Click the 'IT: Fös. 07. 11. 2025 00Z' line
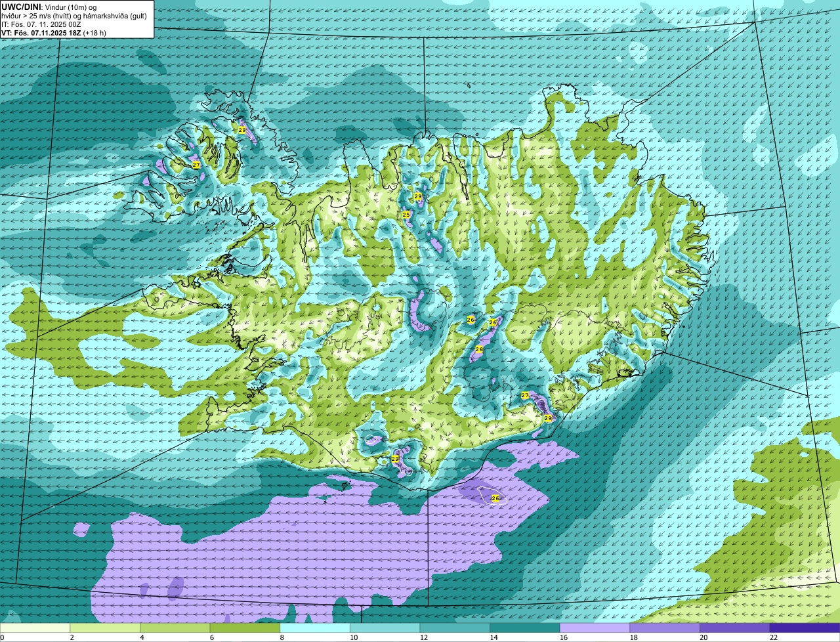This screenshot has width=840, height=642. click(41, 24)
